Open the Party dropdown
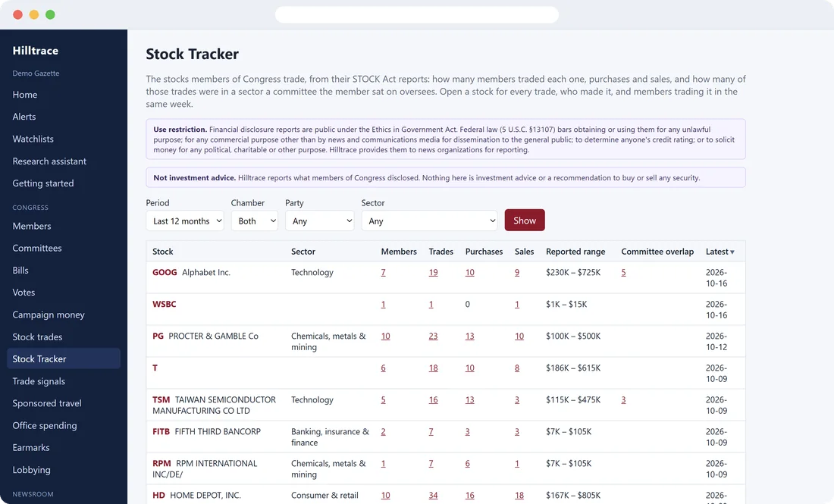The image size is (834, 504). (x=320, y=221)
